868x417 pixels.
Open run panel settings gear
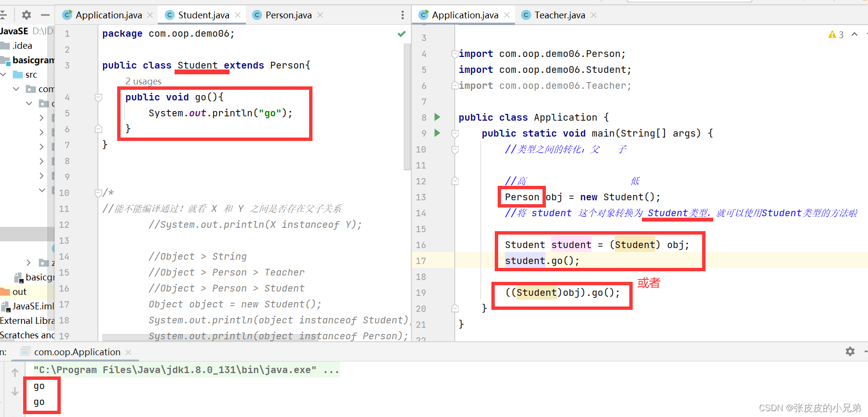coord(850,351)
